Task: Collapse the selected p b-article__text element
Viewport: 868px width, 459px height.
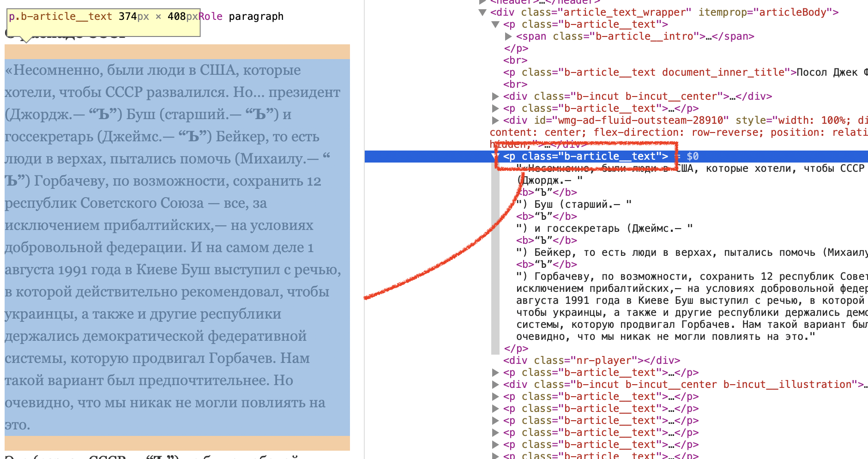Action: click(x=495, y=156)
